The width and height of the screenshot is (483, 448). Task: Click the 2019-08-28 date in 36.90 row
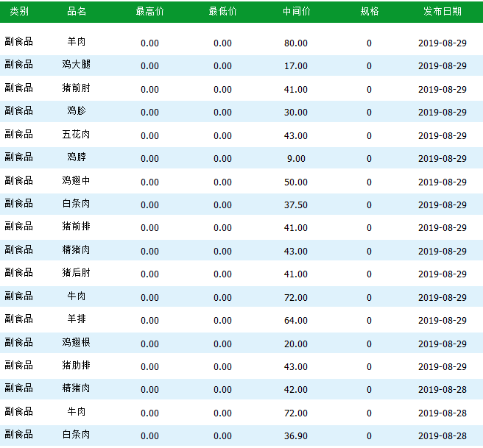[x=443, y=436]
